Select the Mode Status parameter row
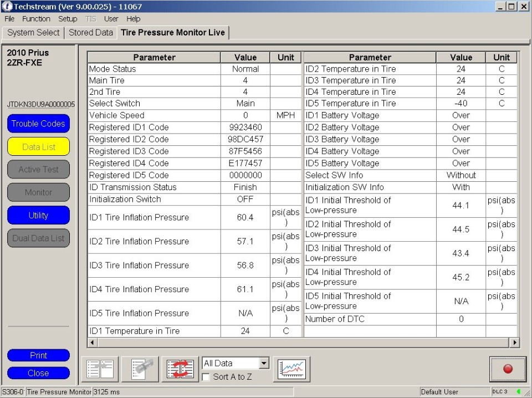 (194, 69)
